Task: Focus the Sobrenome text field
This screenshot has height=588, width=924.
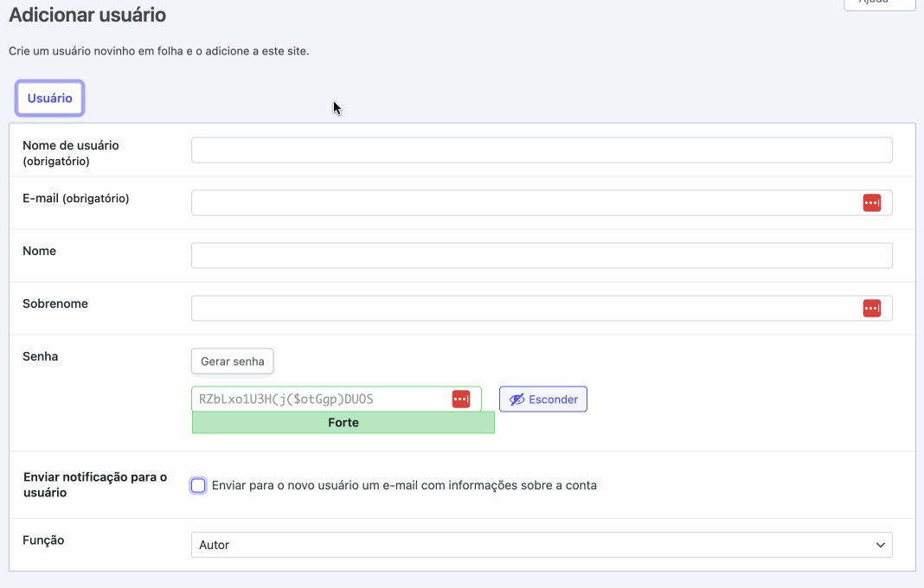Action: pyautogui.click(x=542, y=308)
